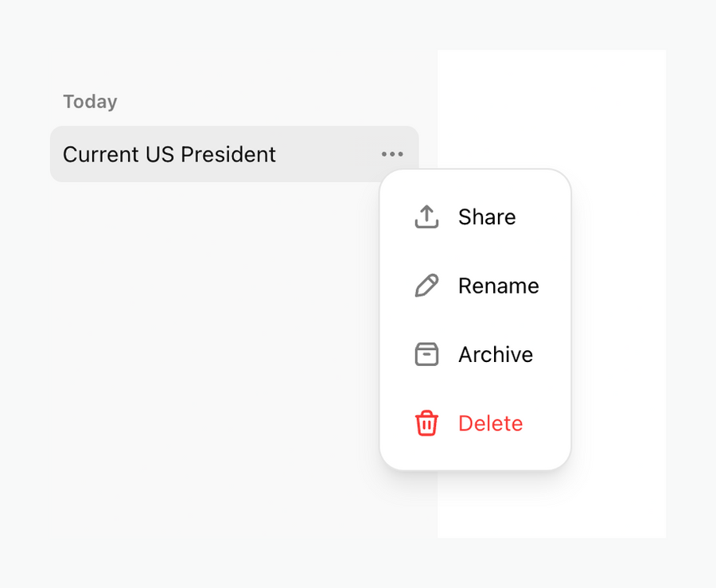Click the red Delete text label
This screenshot has width=716, height=588.
(490, 423)
